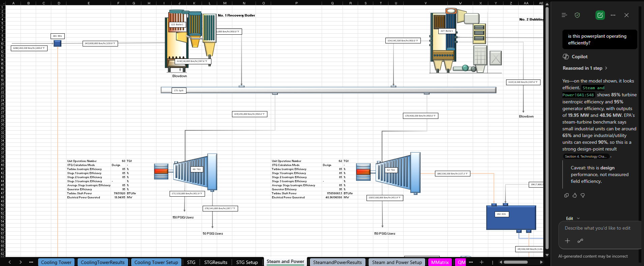The image size is (644, 266).
Task: Open the STG sheet tab
Action: (191, 262)
